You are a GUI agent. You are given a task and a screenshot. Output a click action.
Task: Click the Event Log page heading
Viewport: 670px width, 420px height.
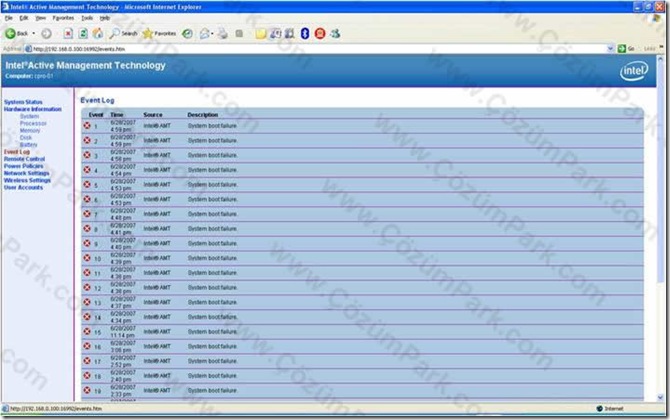(97, 100)
